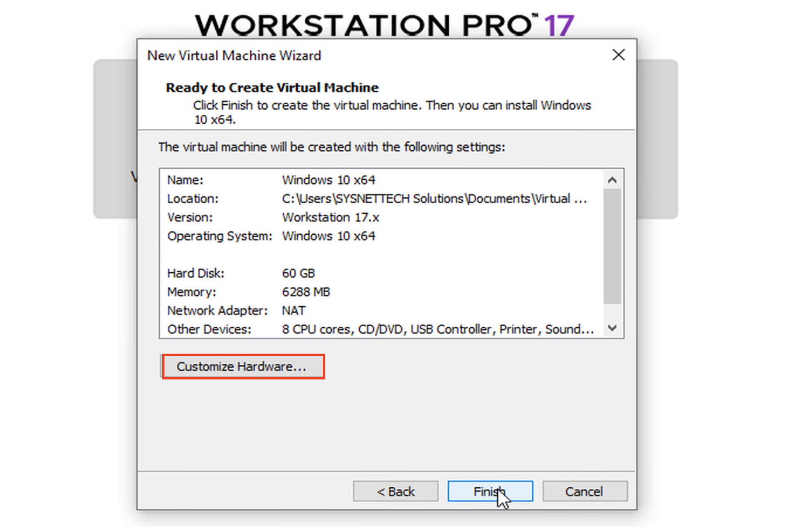Click the settings list scrollbar thumb

612,246
